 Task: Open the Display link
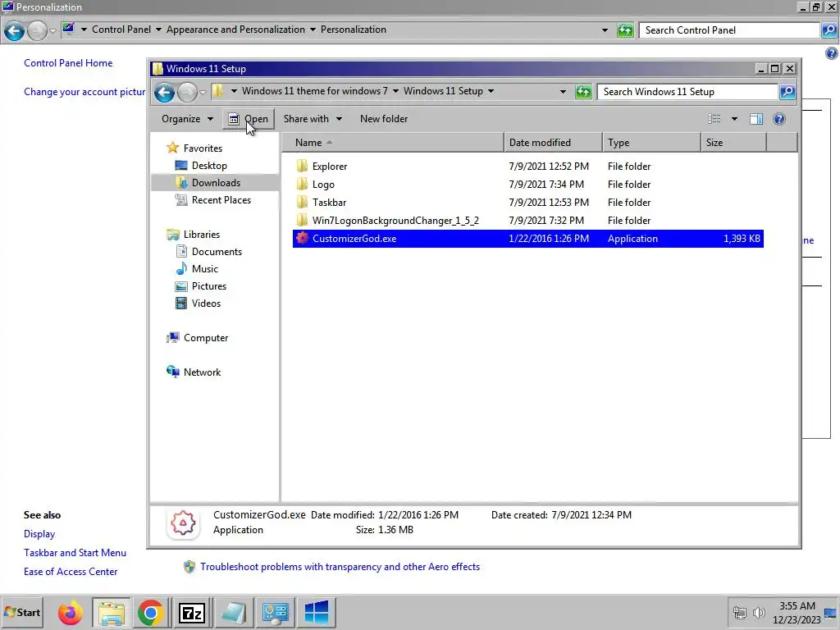[39, 534]
